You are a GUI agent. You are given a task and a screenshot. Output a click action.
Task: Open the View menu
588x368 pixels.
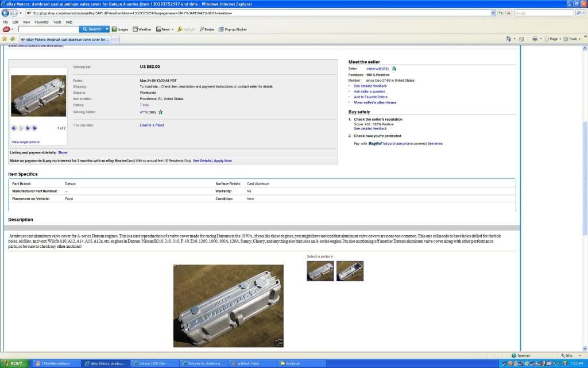click(x=26, y=22)
